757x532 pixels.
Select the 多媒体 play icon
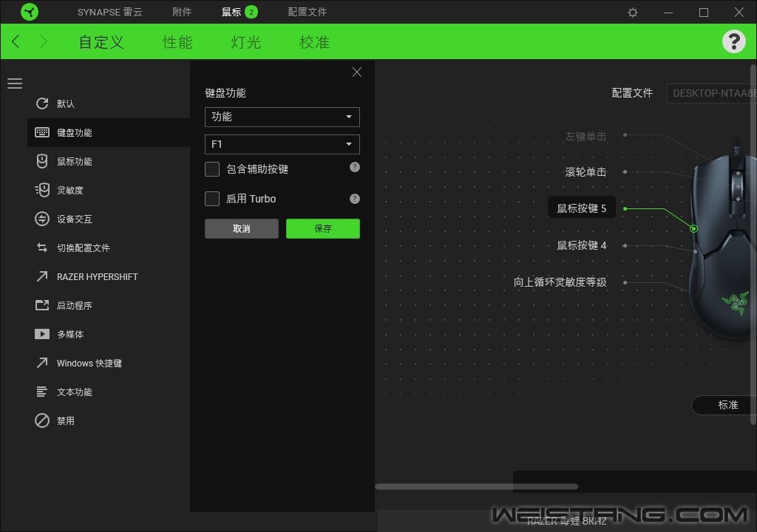[x=42, y=334]
